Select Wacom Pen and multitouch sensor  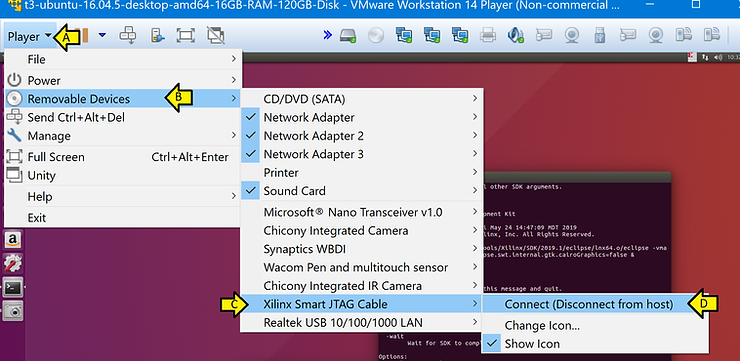click(x=362, y=268)
